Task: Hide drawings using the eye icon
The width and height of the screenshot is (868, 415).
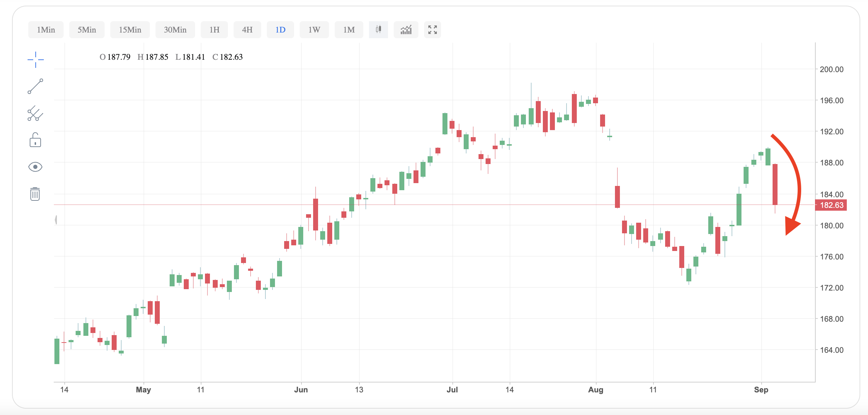Action: [35, 167]
